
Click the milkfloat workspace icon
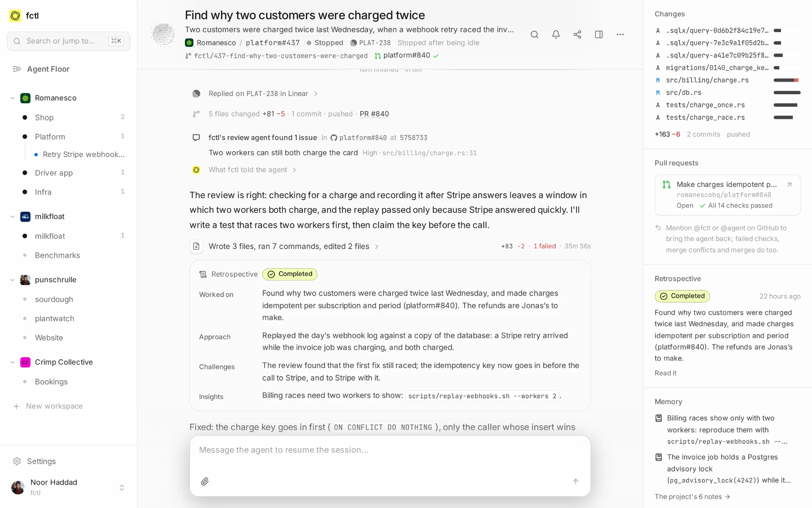25,217
